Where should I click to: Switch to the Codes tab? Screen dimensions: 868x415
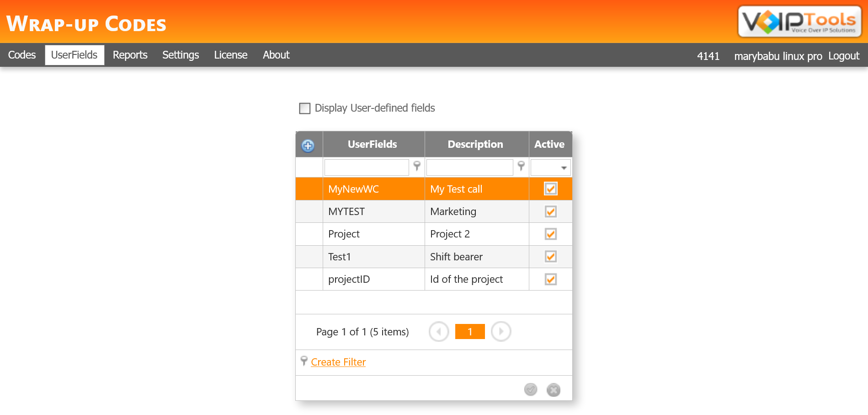click(x=21, y=55)
